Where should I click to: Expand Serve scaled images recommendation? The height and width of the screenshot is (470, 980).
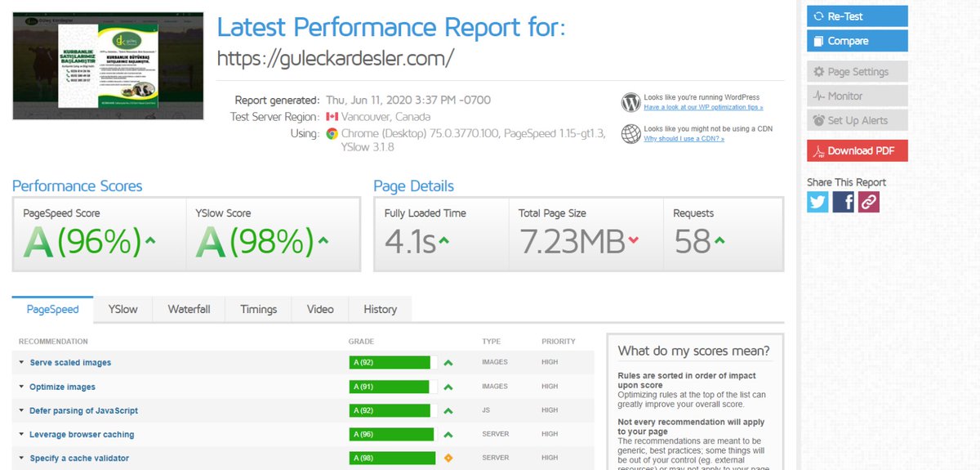(x=22, y=363)
